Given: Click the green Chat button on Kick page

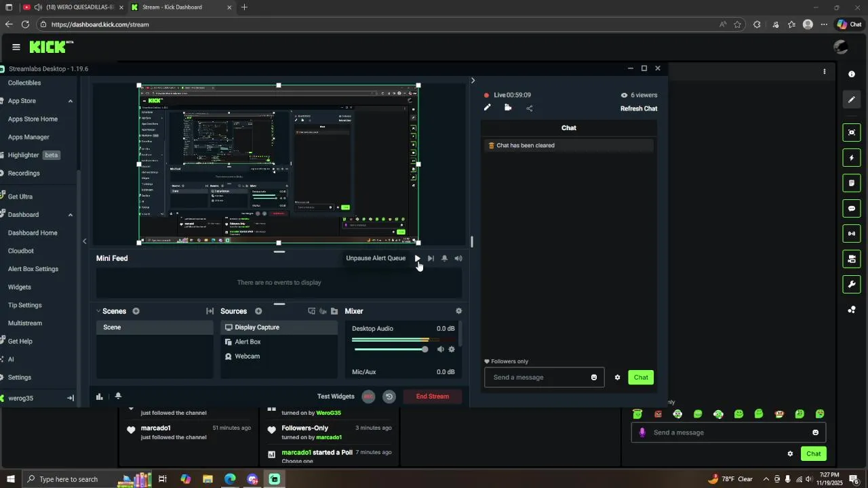Looking at the screenshot, I should [x=814, y=454].
